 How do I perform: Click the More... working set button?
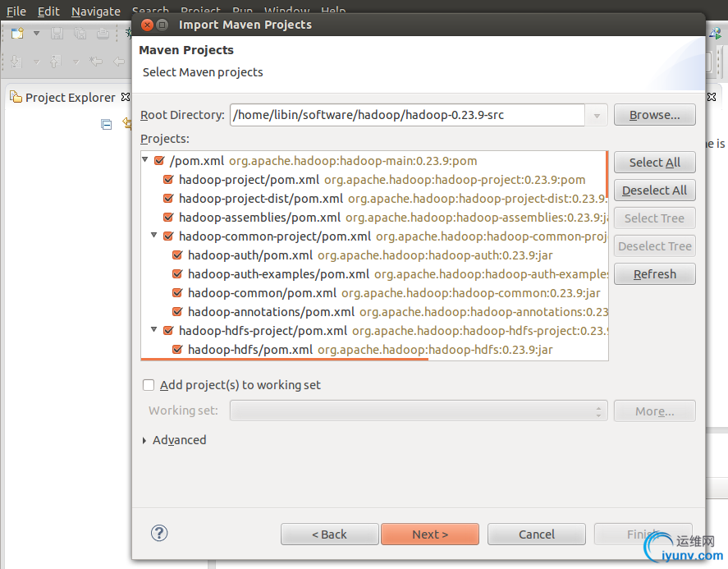coord(655,411)
